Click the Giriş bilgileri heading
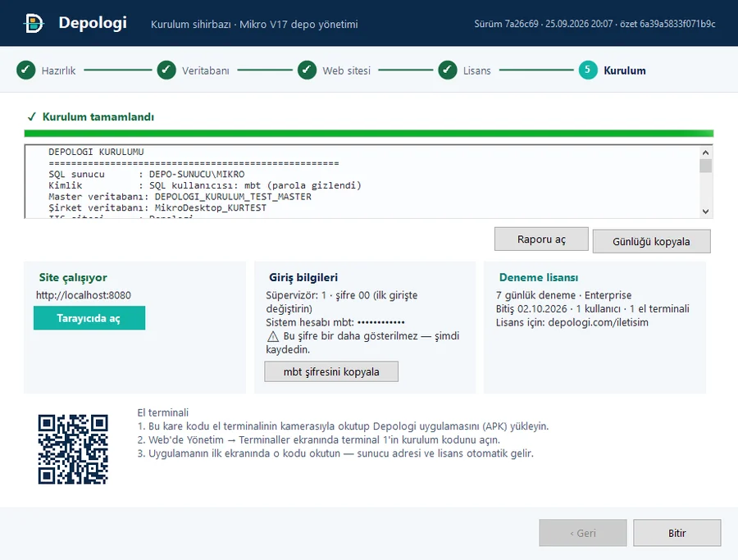 point(303,278)
